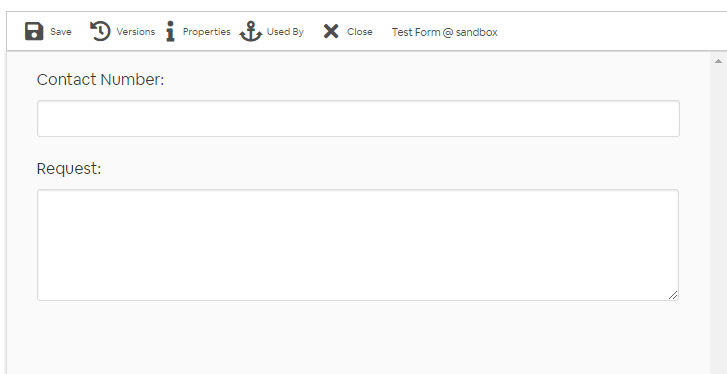This screenshot has height=374, width=727.
Task: Click the Used By text label
Action: click(x=285, y=32)
